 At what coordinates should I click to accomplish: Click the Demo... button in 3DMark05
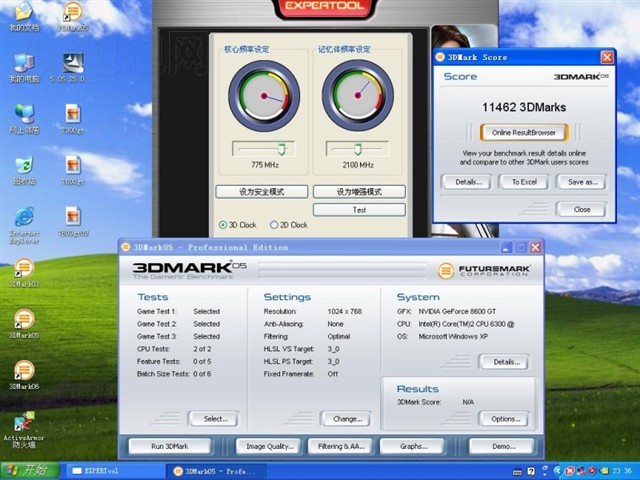pyautogui.click(x=503, y=446)
